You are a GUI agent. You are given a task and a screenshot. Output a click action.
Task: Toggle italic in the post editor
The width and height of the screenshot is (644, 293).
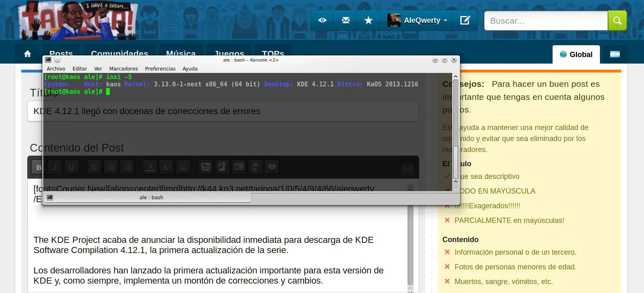55,167
